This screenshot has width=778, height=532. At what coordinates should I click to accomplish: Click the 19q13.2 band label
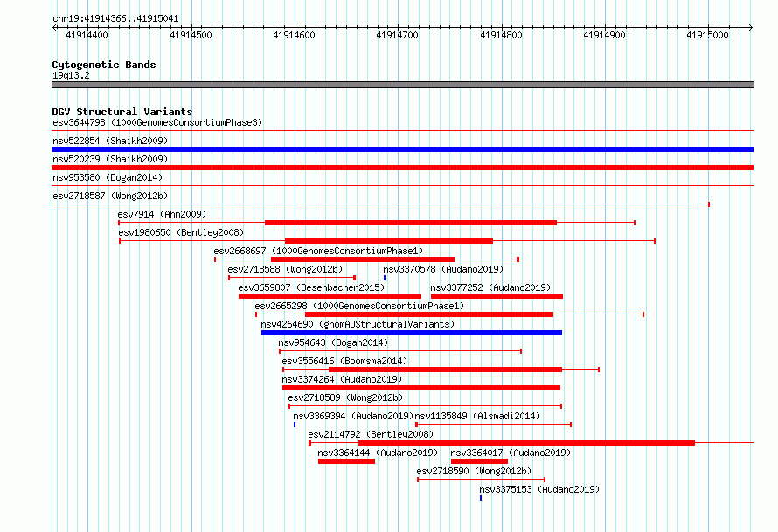coord(71,75)
